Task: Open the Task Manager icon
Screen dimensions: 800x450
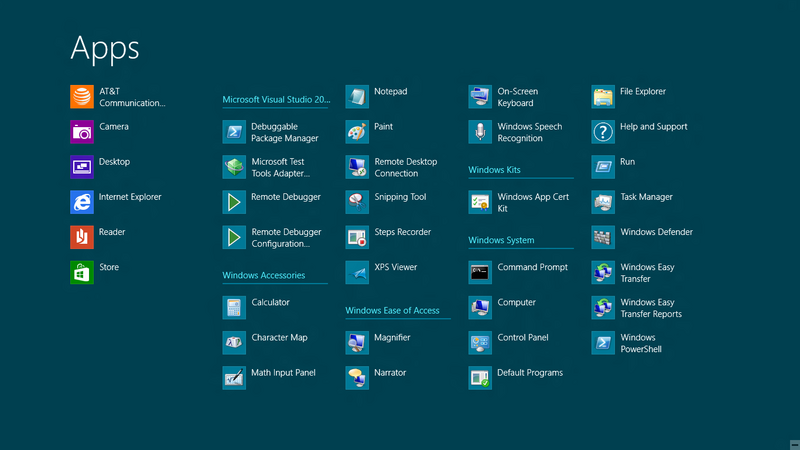Action: click(x=603, y=202)
